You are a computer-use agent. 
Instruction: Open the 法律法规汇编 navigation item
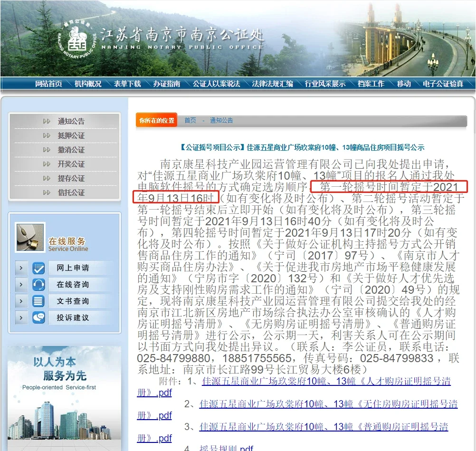[x=272, y=84]
